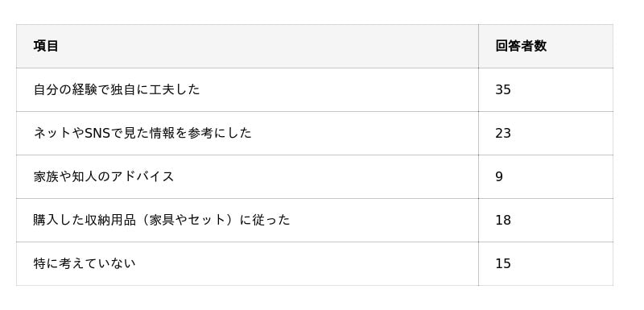Viewport: 644px width, 310px height.
Task: Click the 購入した収納用品 row label
Action: (x=162, y=220)
